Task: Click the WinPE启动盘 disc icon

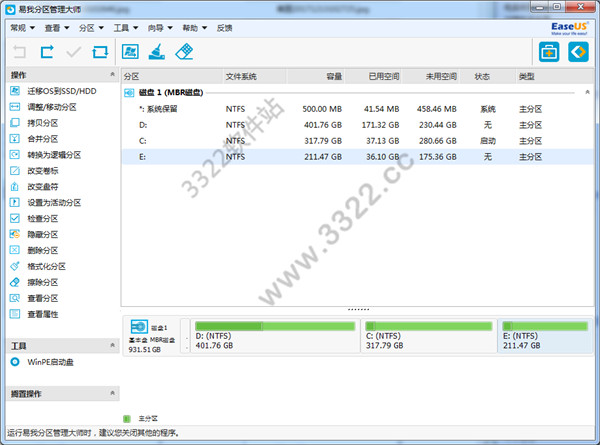Action: tap(15, 362)
